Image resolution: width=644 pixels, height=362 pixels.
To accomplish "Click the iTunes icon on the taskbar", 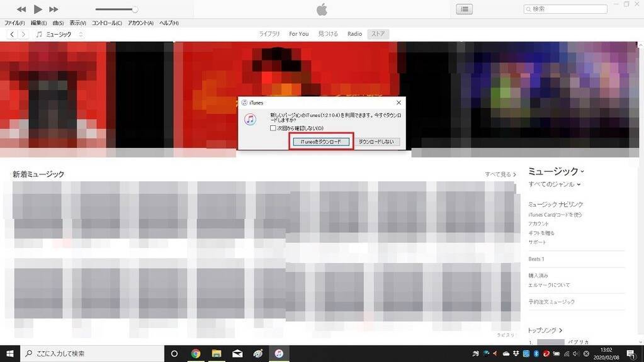I will click(x=279, y=353).
